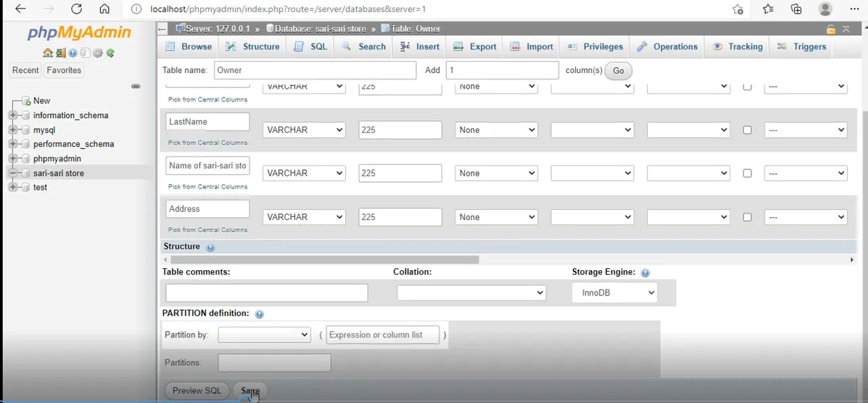Click Preview SQL button
Screen dimensions: 868x403
(197, 391)
